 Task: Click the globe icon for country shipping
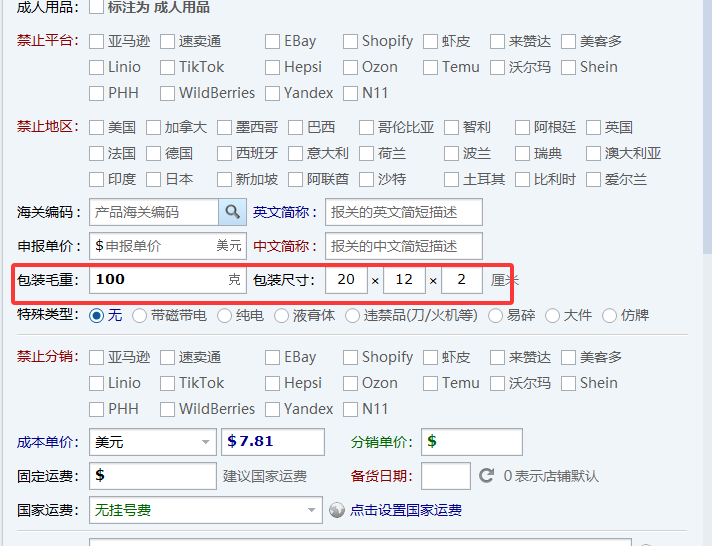[337, 510]
